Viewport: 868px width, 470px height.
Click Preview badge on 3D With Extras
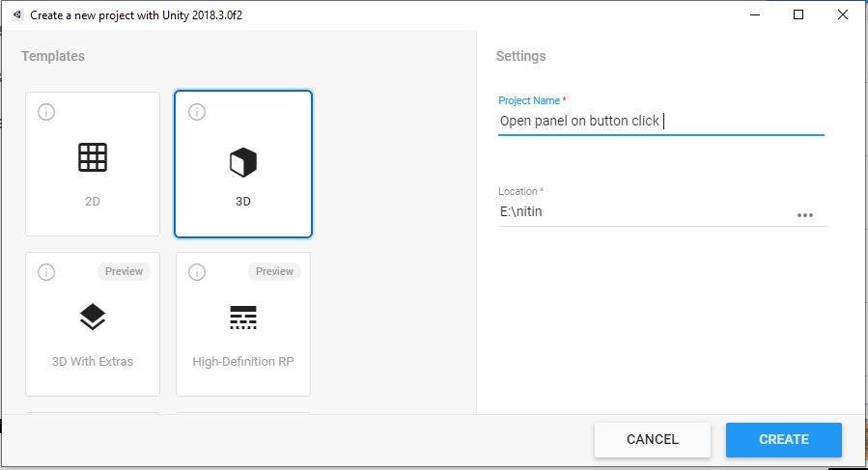(124, 271)
